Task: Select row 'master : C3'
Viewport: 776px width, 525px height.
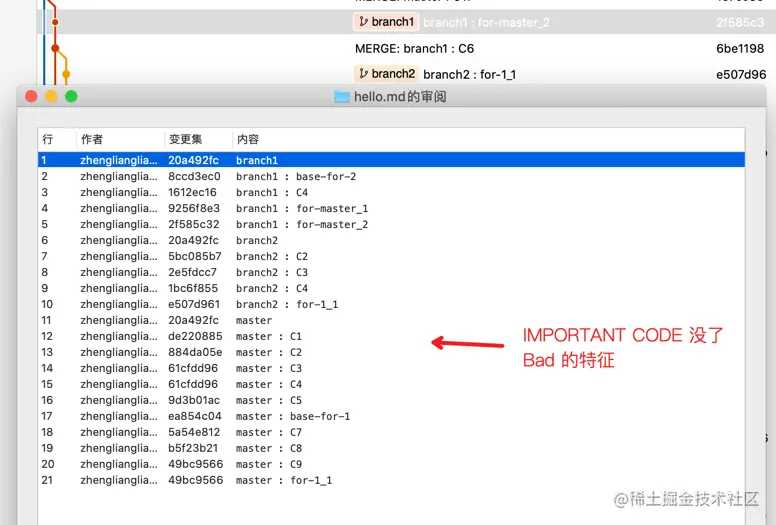Action: pyautogui.click(x=391, y=368)
